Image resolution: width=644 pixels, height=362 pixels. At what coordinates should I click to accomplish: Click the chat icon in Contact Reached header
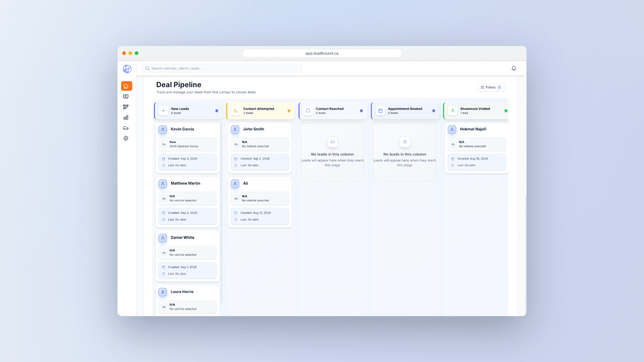coord(308,111)
